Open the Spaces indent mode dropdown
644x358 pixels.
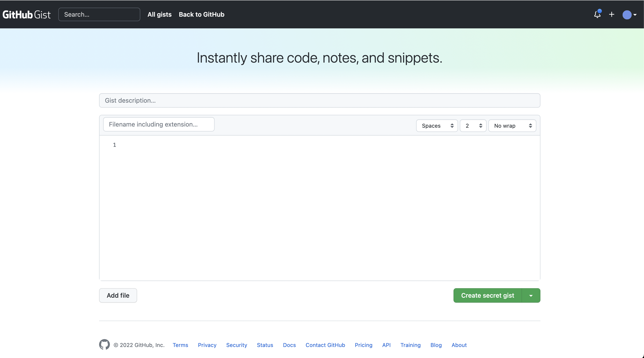pos(437,126)
